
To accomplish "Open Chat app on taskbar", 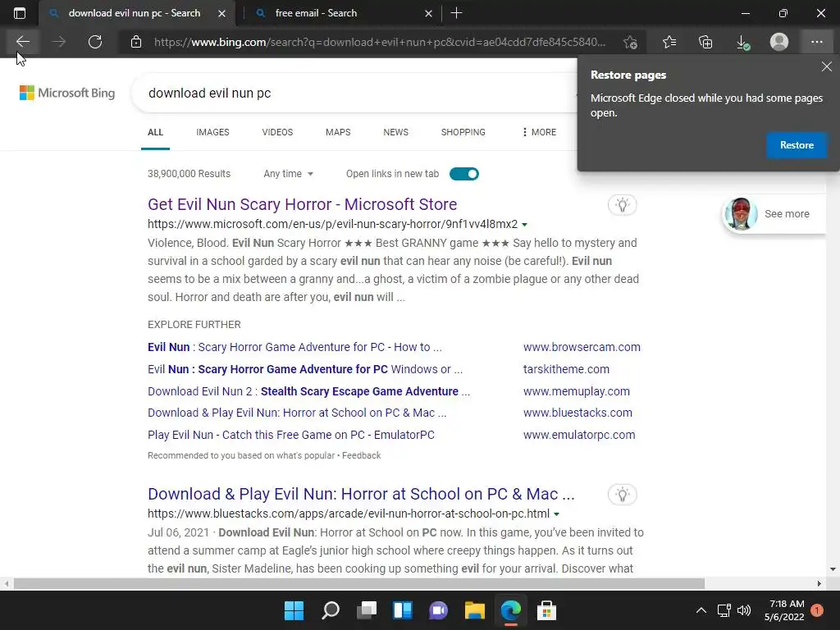I will 438,610.
